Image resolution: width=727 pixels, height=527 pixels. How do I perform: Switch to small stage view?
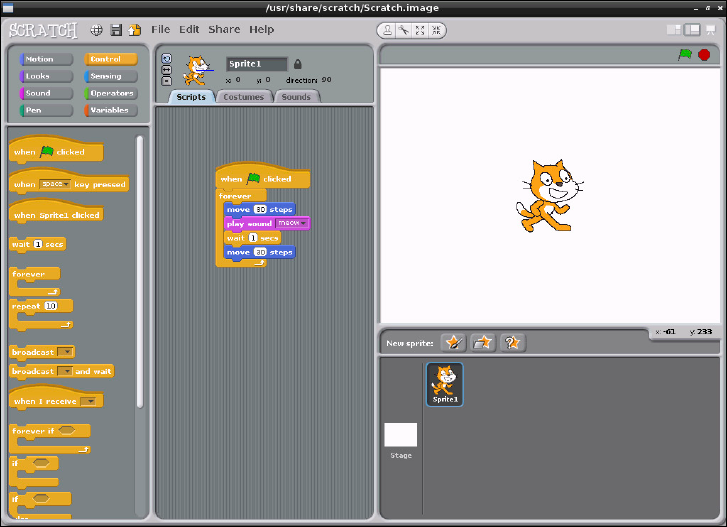[674, 30]
